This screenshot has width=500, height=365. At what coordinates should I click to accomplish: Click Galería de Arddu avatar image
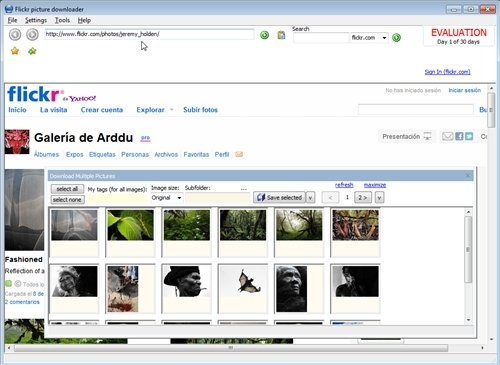(x=17, y=142)
